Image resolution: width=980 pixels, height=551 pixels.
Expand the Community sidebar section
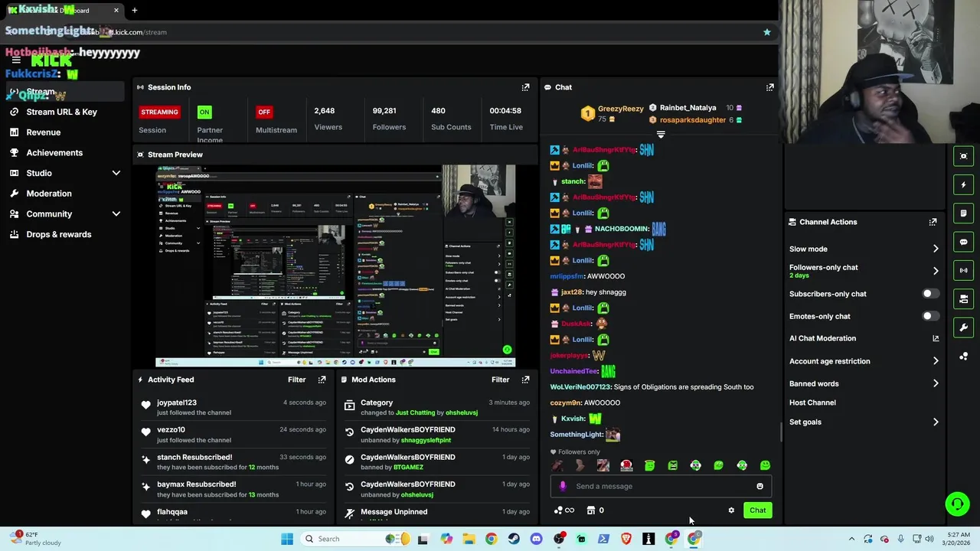click(116, 214)
